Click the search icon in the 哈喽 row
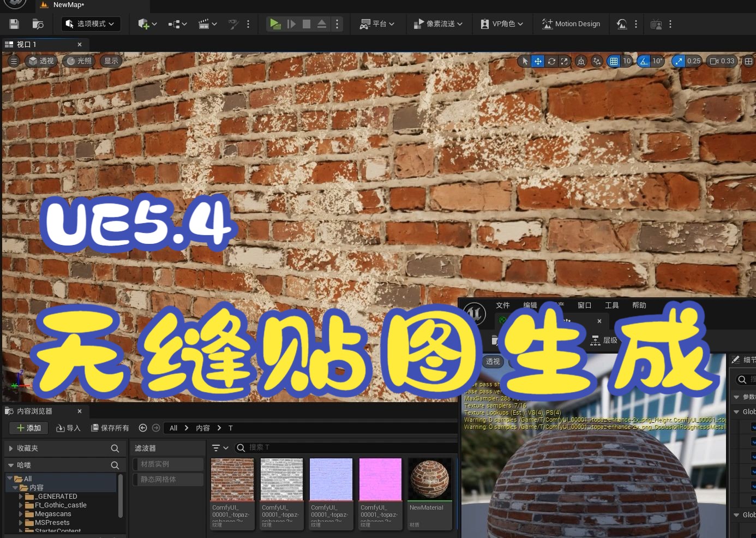The height and width of the screenshot is (538, 756). point(115,465)
